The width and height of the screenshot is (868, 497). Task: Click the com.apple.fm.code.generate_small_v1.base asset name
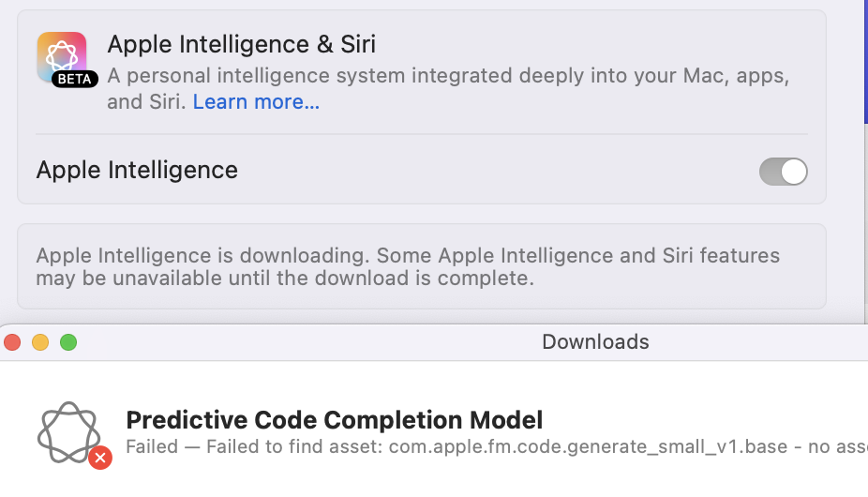coord(588,447)
